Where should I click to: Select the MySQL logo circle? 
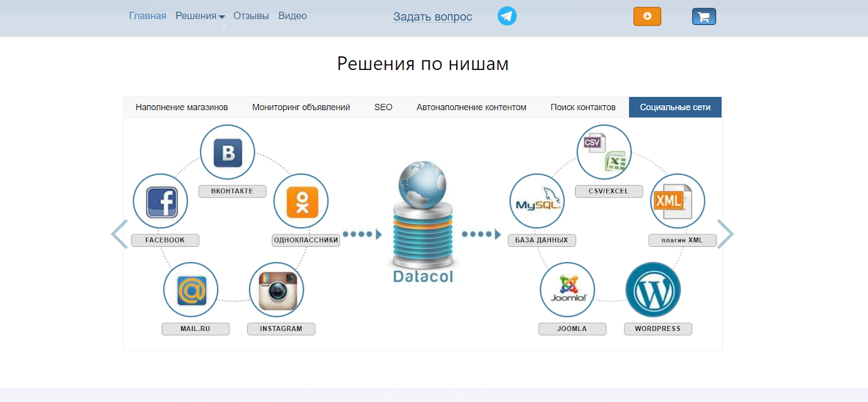[x=537, y=201]
